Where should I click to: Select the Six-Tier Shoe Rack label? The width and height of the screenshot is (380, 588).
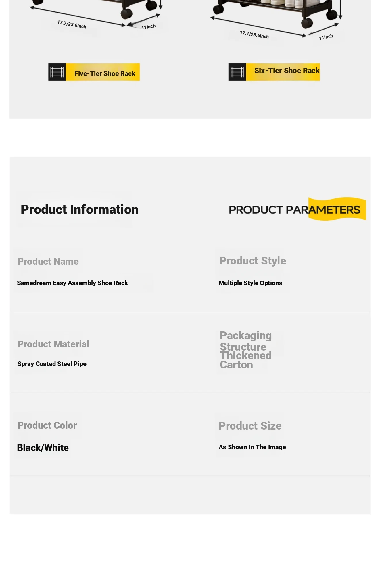[x=287, y=71]
